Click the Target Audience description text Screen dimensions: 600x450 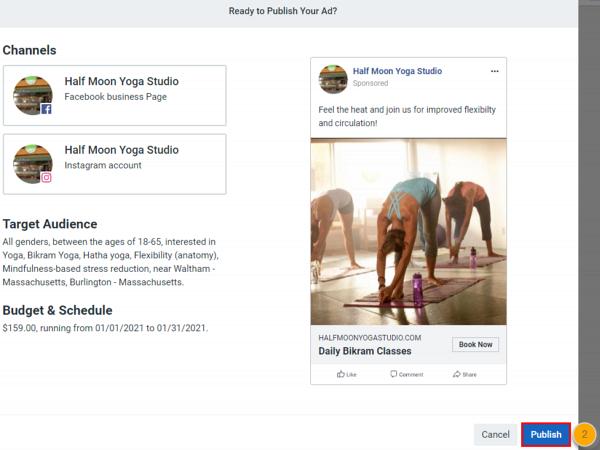115,263
